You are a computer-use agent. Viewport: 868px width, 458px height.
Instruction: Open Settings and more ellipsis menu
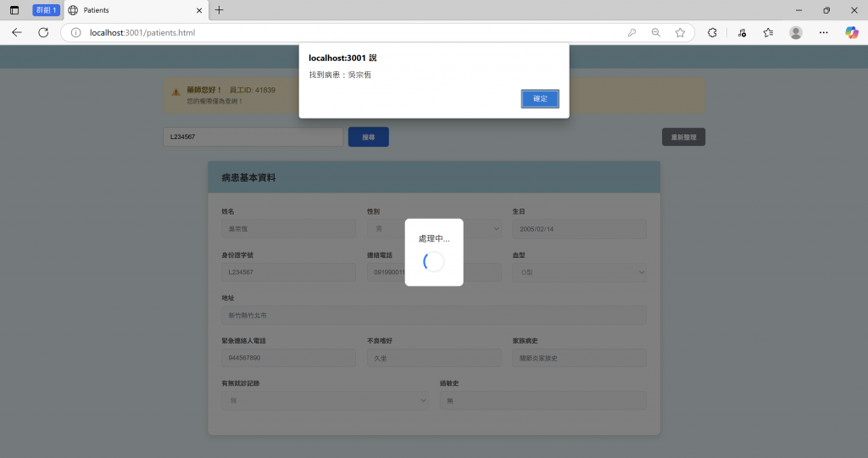coord(824,33)
